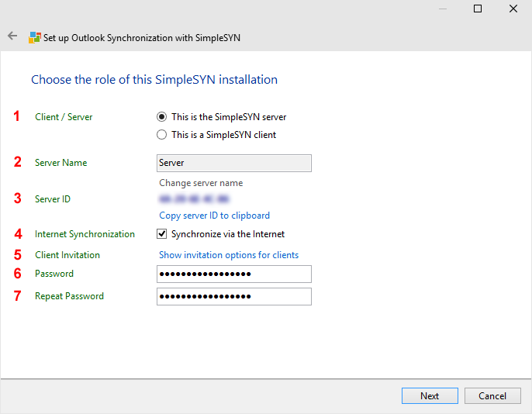
Task: Click 'Copy server ID to clipboard'
Action: point(214,216)
